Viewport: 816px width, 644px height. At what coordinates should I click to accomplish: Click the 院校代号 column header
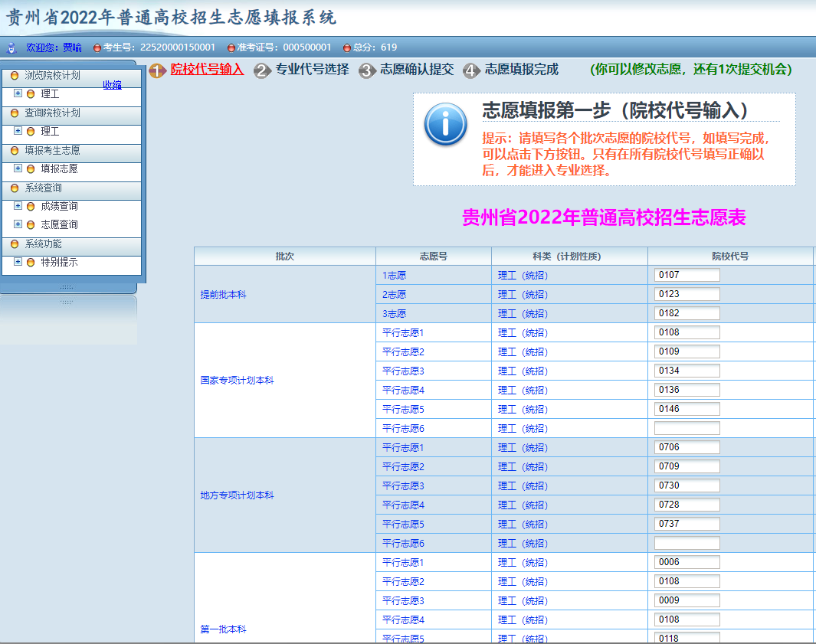tap(730, 257)
